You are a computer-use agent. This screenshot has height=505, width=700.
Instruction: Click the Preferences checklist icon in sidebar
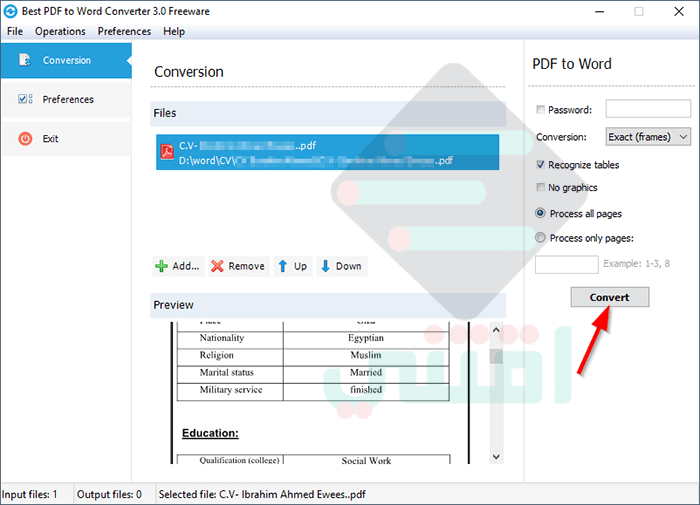pyautogui.click(x=25, y=99)
